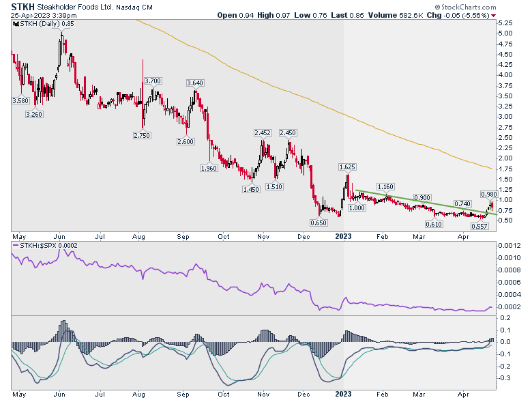The image size is (532, 400).
Task: Click the 2.750 low price label
Action: point(142,135)
